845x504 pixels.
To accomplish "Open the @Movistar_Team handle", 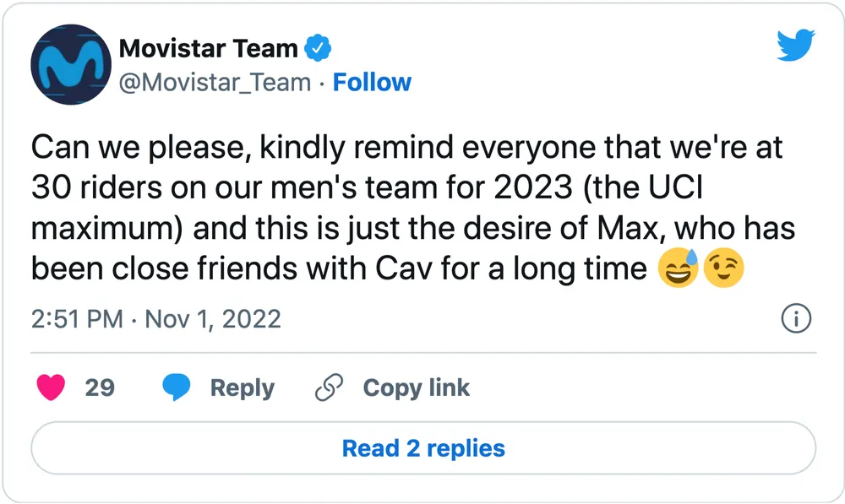I will click(215, 83).
